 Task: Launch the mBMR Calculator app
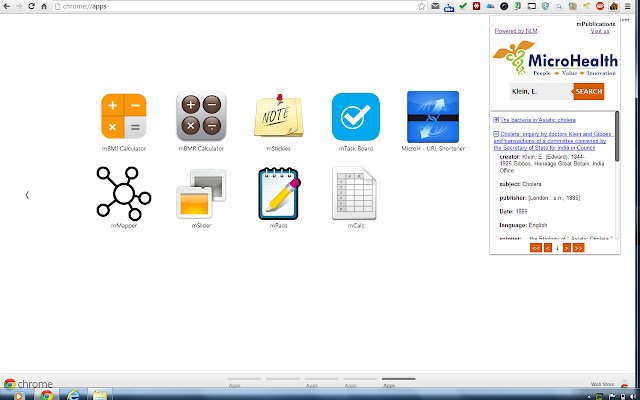point(201,116)
